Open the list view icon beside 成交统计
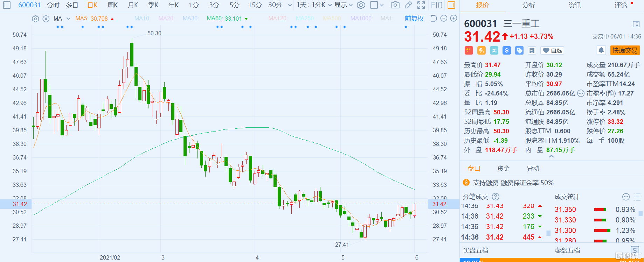Viewport: 644px width, 262px height. point(637,197)
